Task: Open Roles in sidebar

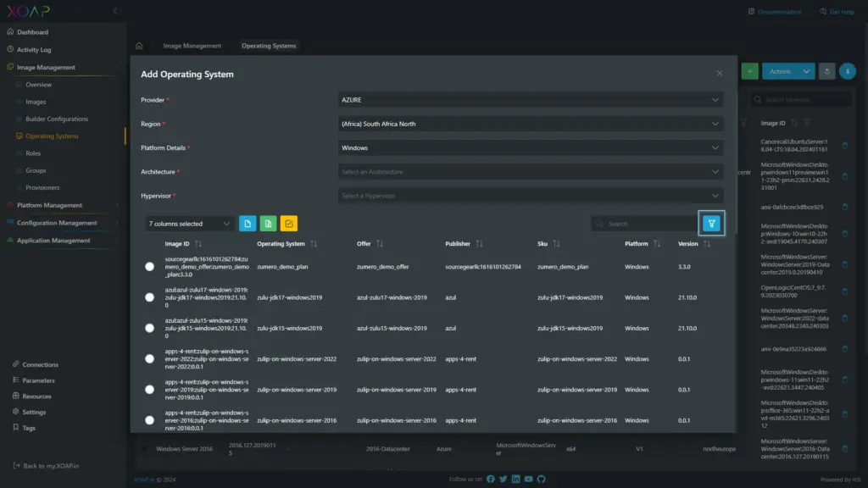Action: 33,153
